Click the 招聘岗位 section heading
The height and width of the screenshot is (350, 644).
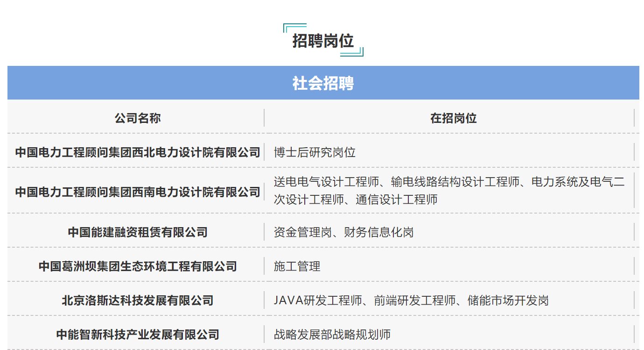pos(323,41)
